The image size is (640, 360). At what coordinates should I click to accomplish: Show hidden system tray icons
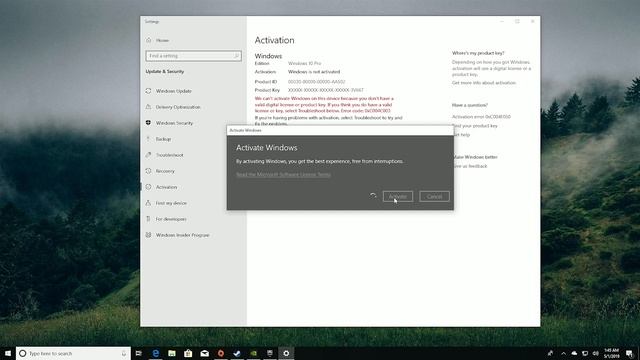click(563, 353)
